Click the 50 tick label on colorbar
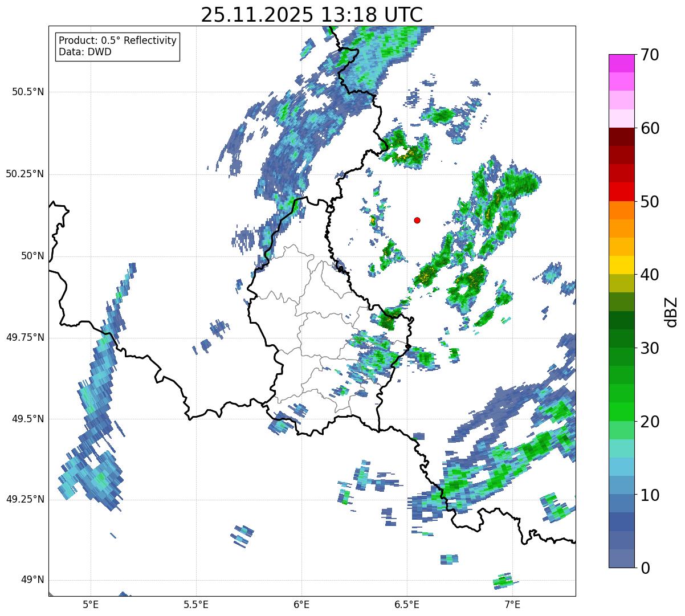Screen dimensions: 685x616 pyautogui.click(x=649, y=202)
